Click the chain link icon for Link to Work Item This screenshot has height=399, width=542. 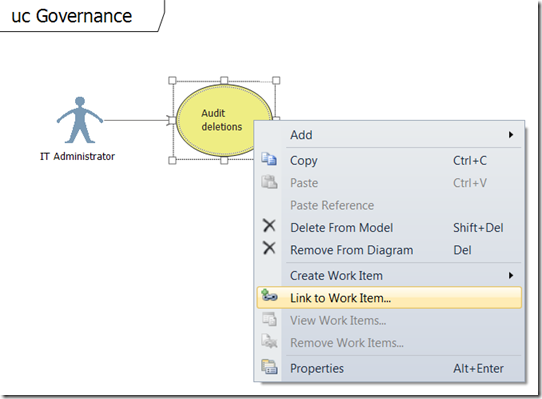tap(269, 296)
